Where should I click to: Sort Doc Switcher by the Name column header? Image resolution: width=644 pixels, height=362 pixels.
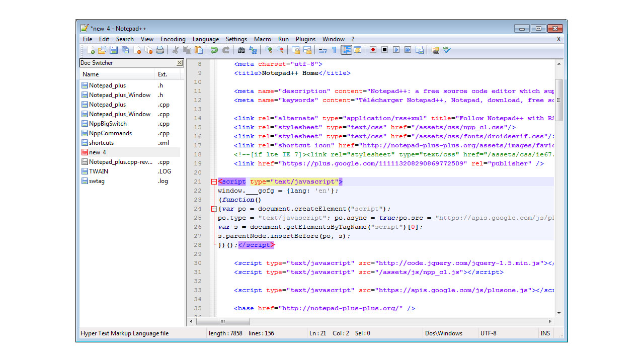117,74
